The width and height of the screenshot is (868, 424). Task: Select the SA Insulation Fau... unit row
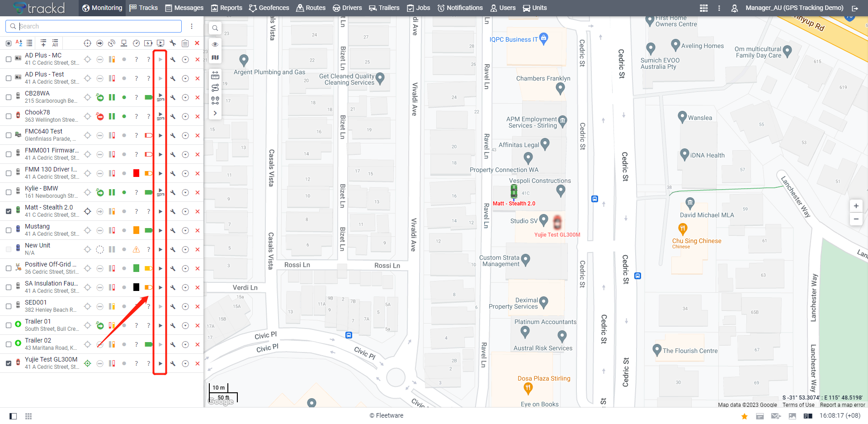click(102, 287)
